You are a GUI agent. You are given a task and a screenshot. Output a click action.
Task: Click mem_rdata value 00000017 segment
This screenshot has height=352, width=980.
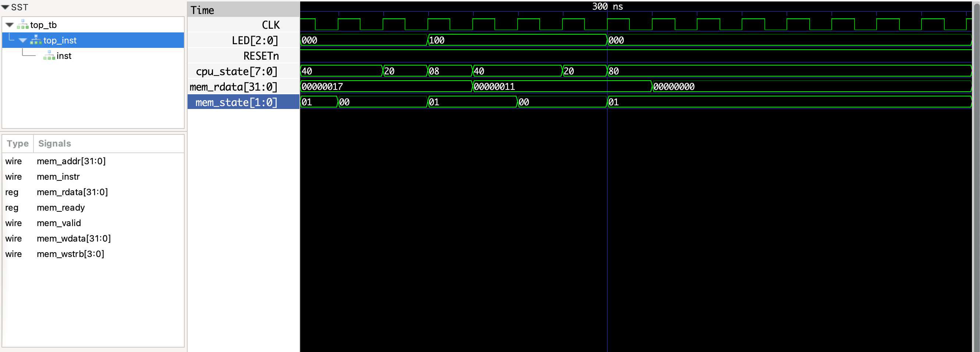(x=386, y=87)
